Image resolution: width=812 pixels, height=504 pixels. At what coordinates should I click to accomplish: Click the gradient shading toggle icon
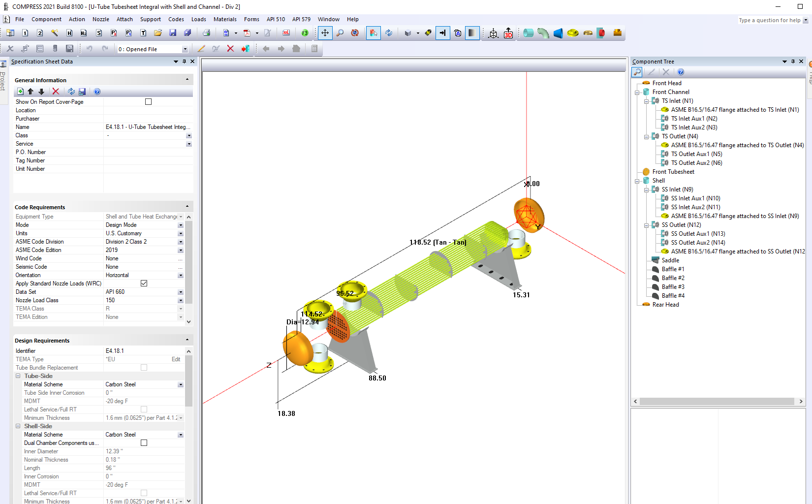(x=472, y=33)
